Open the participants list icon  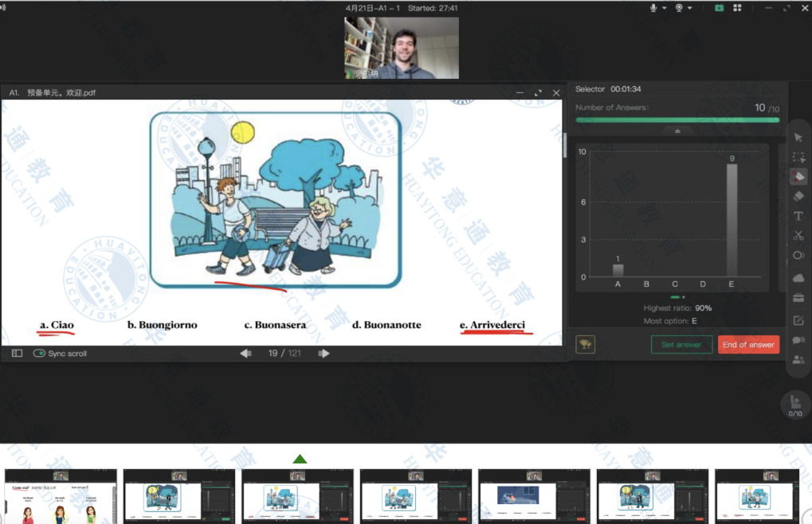coord(798,359)
